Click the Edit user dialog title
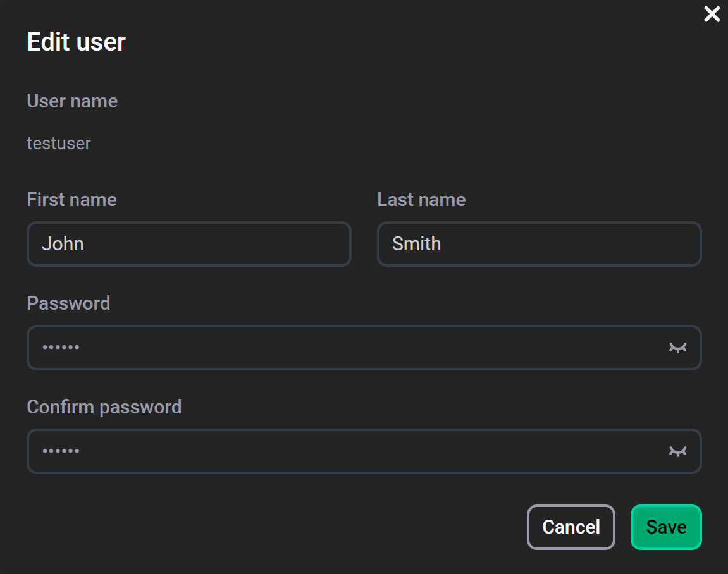This screenshot has height=574, width=728. (75, 42)
